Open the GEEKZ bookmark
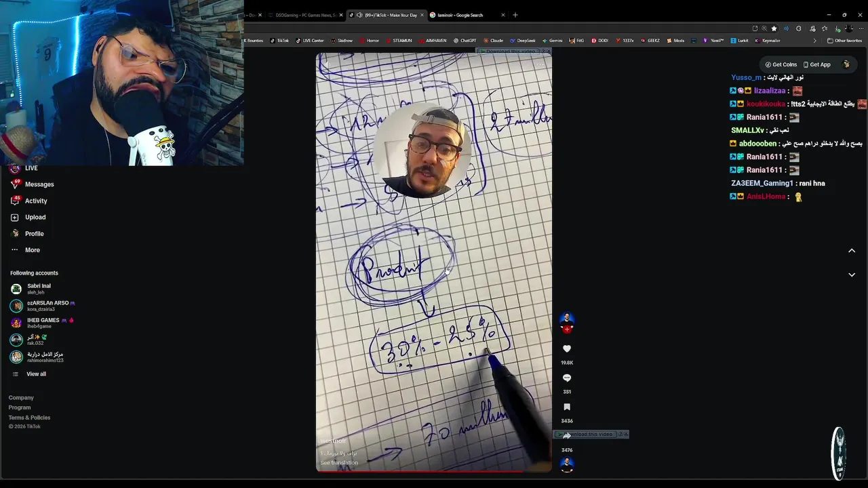The image size is (868, 488). point(650,41)
